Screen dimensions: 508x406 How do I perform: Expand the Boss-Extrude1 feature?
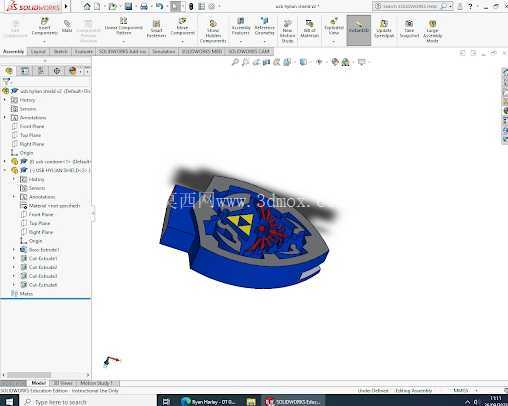pyautogui.click(x=14, y=249)
